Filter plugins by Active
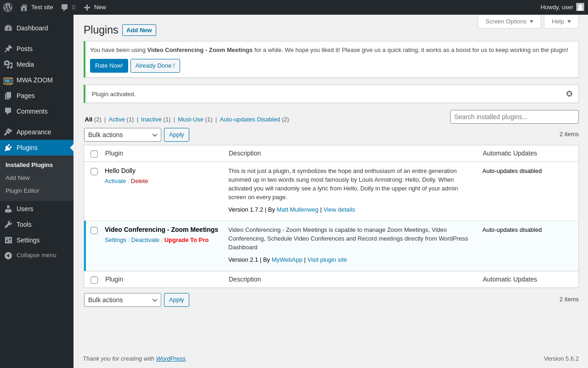This screenshot has height=368, width=588. (x=117, y=120)
